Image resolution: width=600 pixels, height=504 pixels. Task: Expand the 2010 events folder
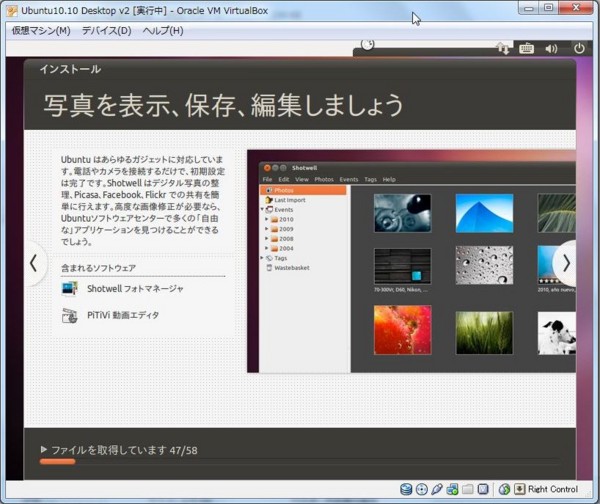tap(267, 219)
